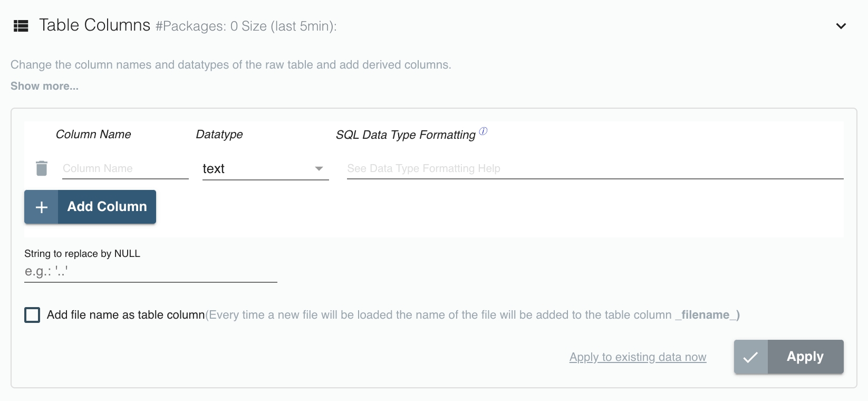868x401 pixels.
Task: Click the plus icon on Add Column
Action: tap(42, 207)
